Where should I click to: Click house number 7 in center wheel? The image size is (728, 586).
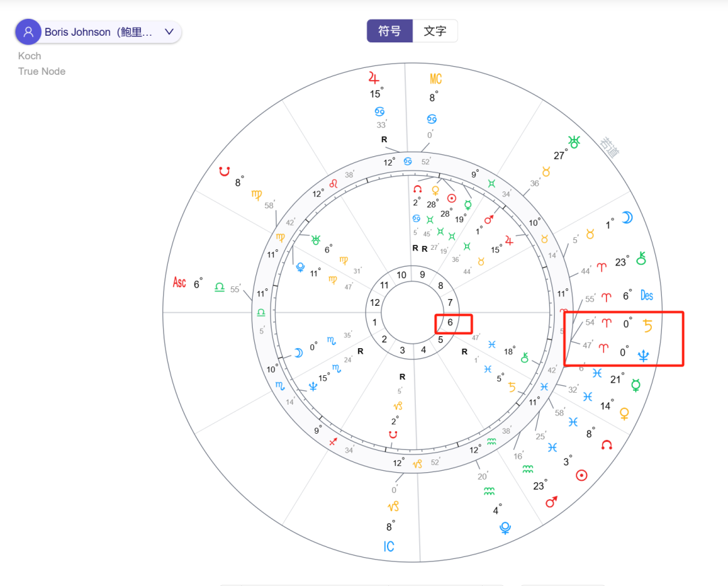coord(450,302)
